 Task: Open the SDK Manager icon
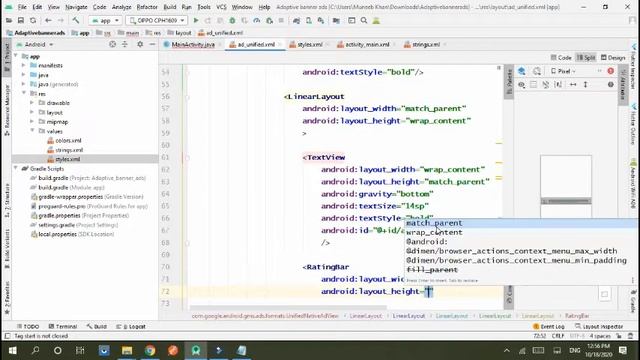pyautogui.click(x=321, y=20)
